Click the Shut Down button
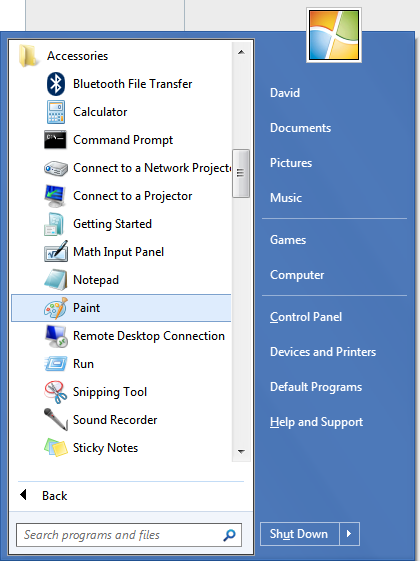Viewport: 420px width, 561px height. pyautogui.click(x=299, y=534)
